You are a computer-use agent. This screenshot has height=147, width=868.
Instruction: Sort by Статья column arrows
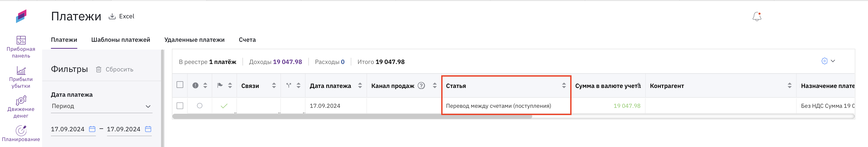pyautogui.click(x=564, y=85)
